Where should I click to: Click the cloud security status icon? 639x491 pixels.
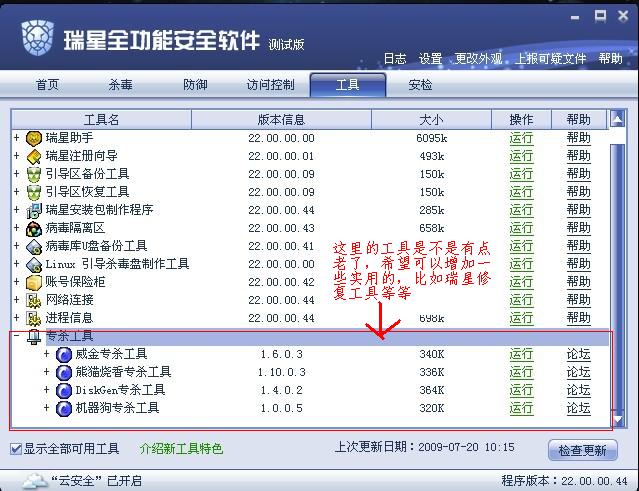click(x=35, y=481)
